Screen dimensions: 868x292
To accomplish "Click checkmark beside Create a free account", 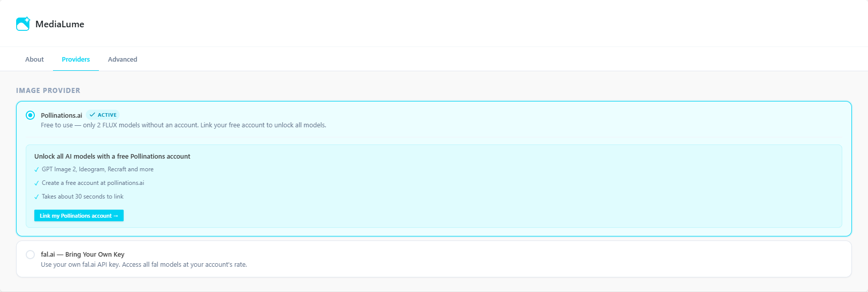I will point(36,183).
